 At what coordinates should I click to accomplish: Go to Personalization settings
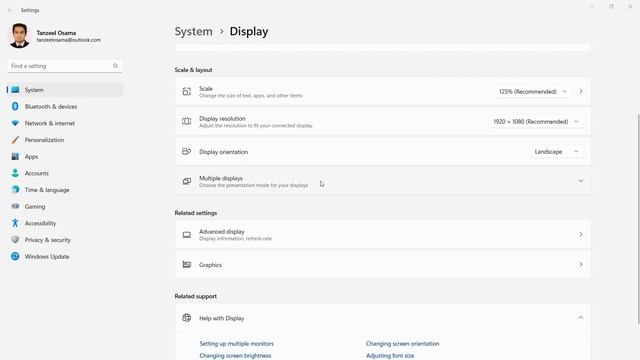(65, 140)
